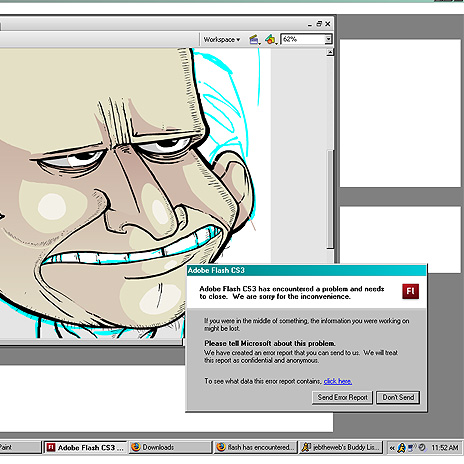The height and width of the screenshot is (464, 464).
Task: Click the 62% zoom input field
Action: pos(303,39)
